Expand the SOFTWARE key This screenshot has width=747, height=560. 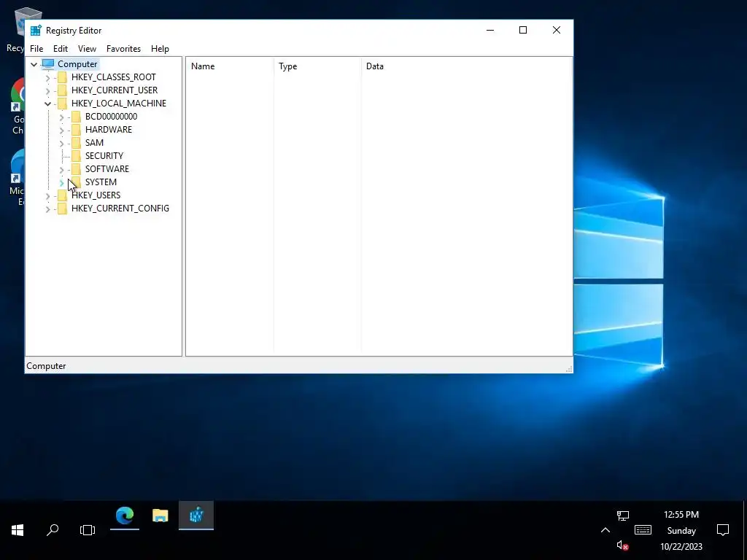pos(61,169)
